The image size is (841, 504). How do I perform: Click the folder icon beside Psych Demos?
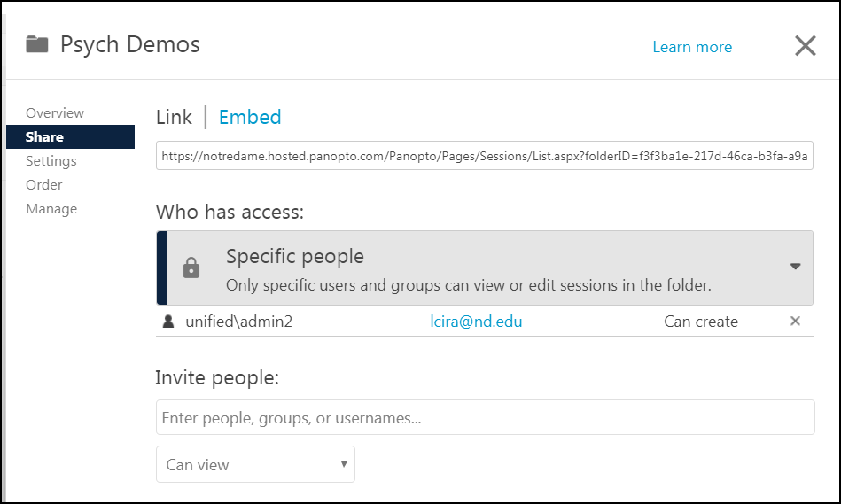(36, 44)
